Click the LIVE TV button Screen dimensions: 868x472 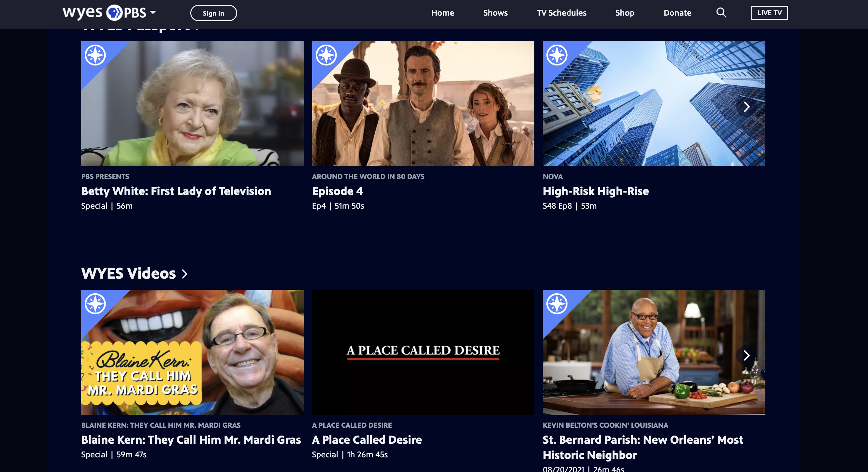pyautogui.click(x=769, y=13)
